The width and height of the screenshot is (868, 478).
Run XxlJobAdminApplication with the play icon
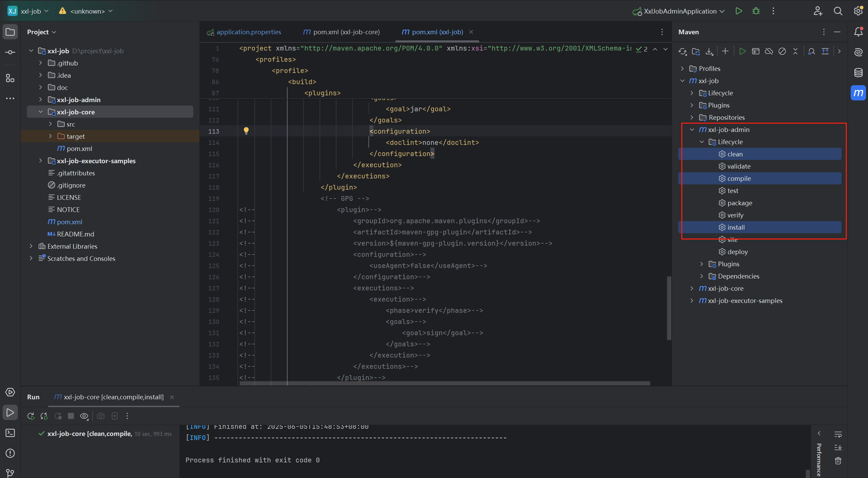pos(739,11)
